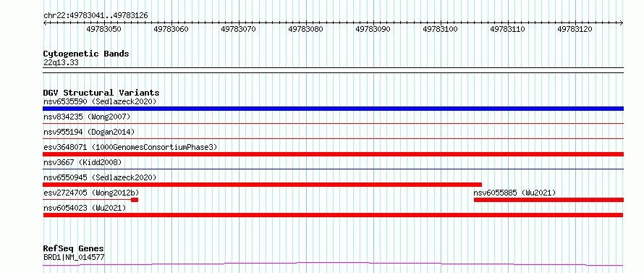Click the BRD1|NM_014577 magenta gene track
This screenshot has width=644, height=273.
coord(333,264)
